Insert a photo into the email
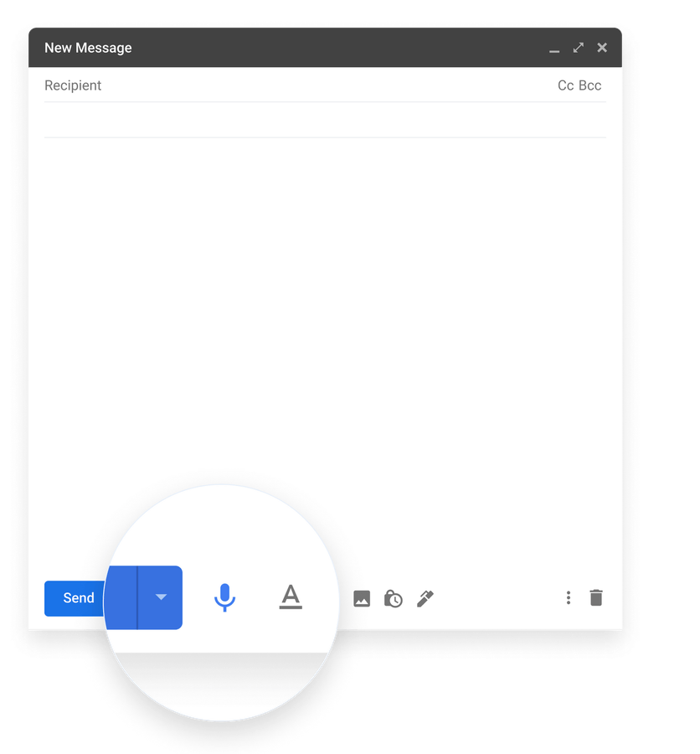Screen dimensions: 700x754 (361, 598)
